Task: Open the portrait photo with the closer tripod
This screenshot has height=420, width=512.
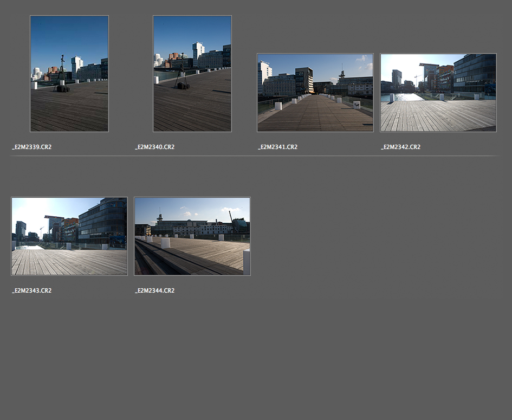Action: click(192, 74)
